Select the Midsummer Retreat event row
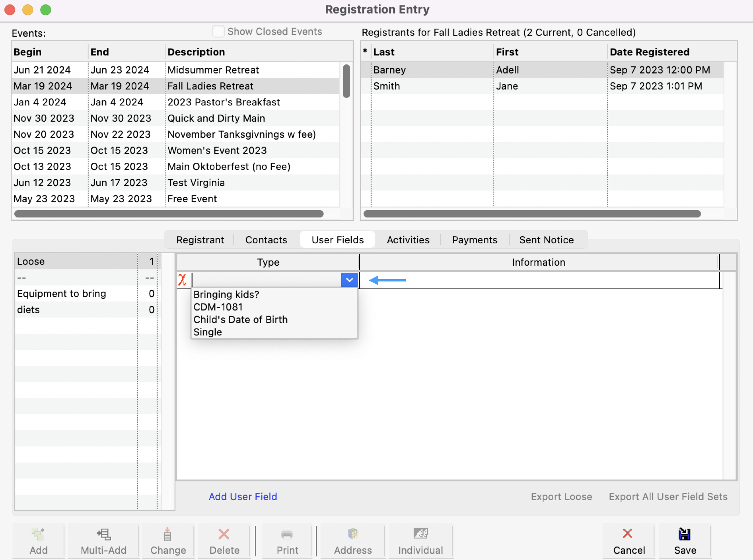Image resolution: width=753 pixels, height=560 pixels. (x=213, y=70)
